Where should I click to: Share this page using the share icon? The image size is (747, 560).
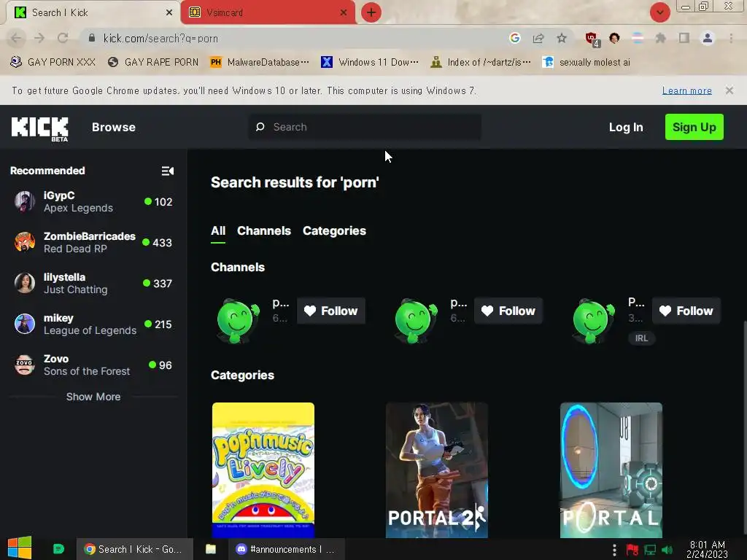tap(538, 38)
